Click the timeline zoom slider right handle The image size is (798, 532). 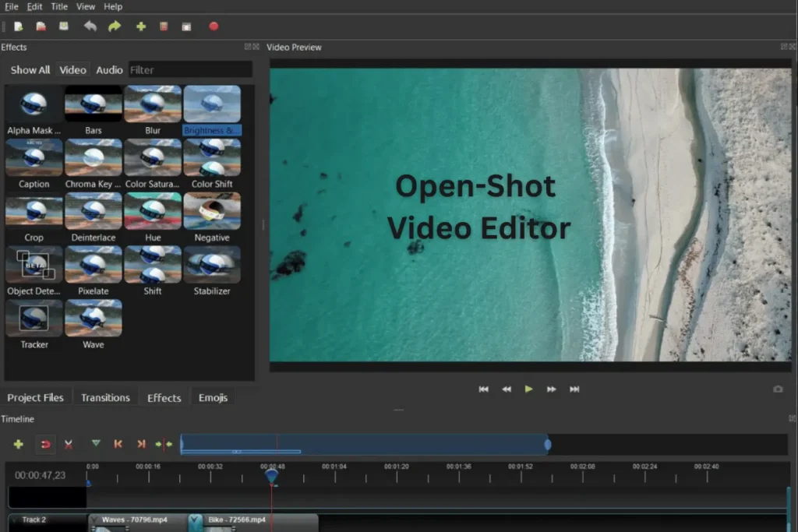click(548, 445)
